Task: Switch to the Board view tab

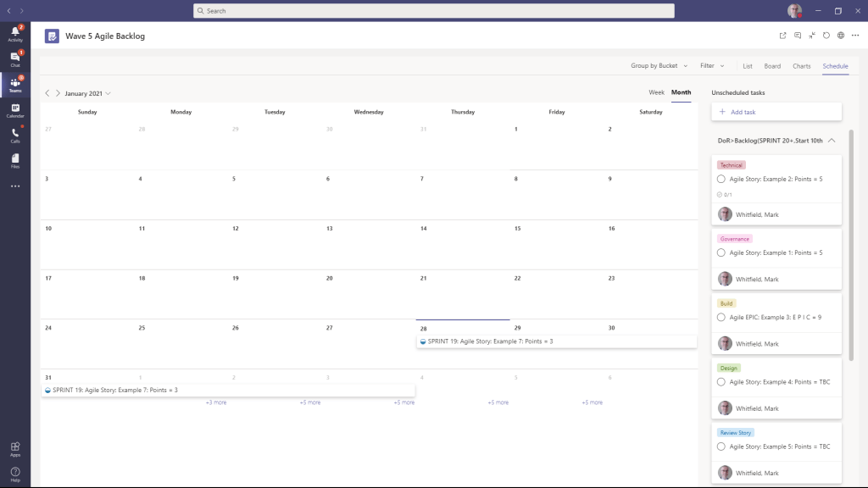Action: click(x=772, y=65)
